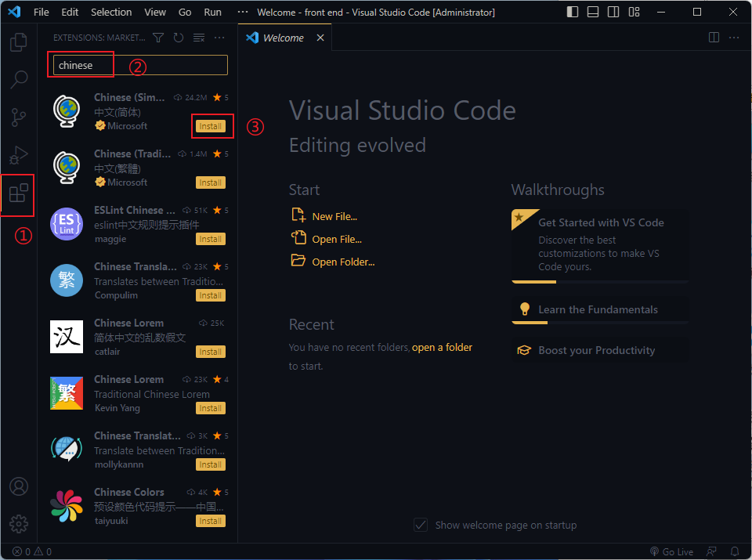Open the notifications bell in status bar
752x560 pixels.
tap(734, 552)
